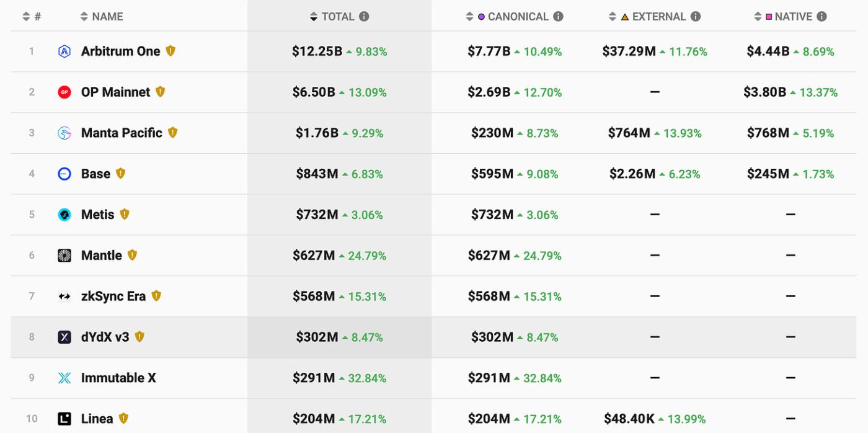Open the Mantle project link
This screenshot has width=868, height=433.
point(102,256)
